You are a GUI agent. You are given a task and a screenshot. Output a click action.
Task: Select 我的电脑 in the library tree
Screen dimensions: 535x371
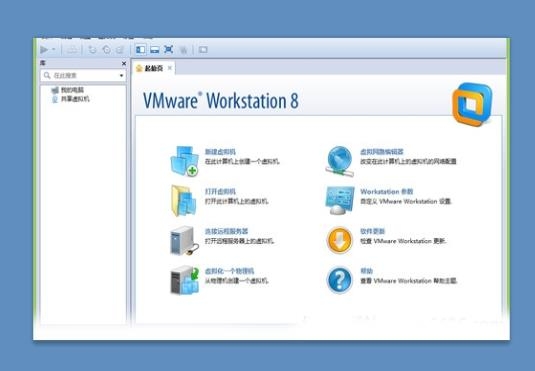72,90
